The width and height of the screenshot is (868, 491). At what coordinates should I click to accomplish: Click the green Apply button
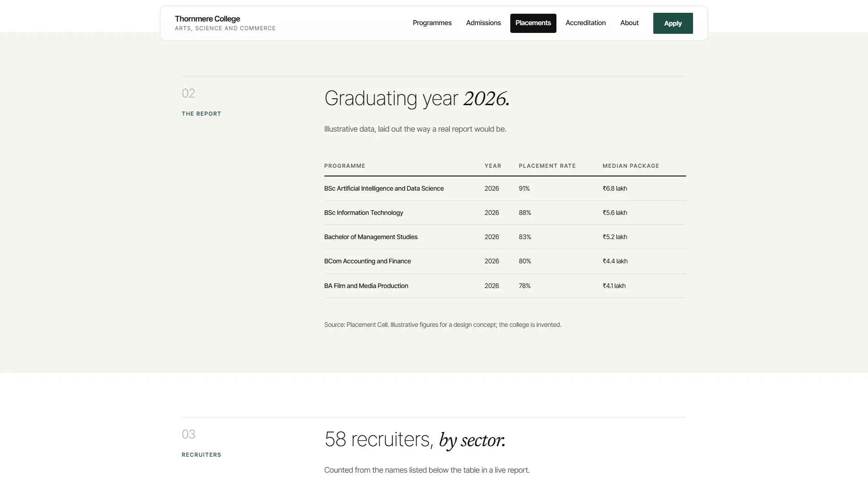pyautogui.click(x=673, y=23)
